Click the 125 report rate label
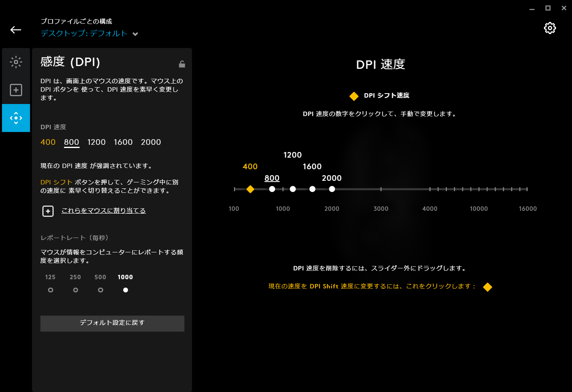 [x=50, y=277]
